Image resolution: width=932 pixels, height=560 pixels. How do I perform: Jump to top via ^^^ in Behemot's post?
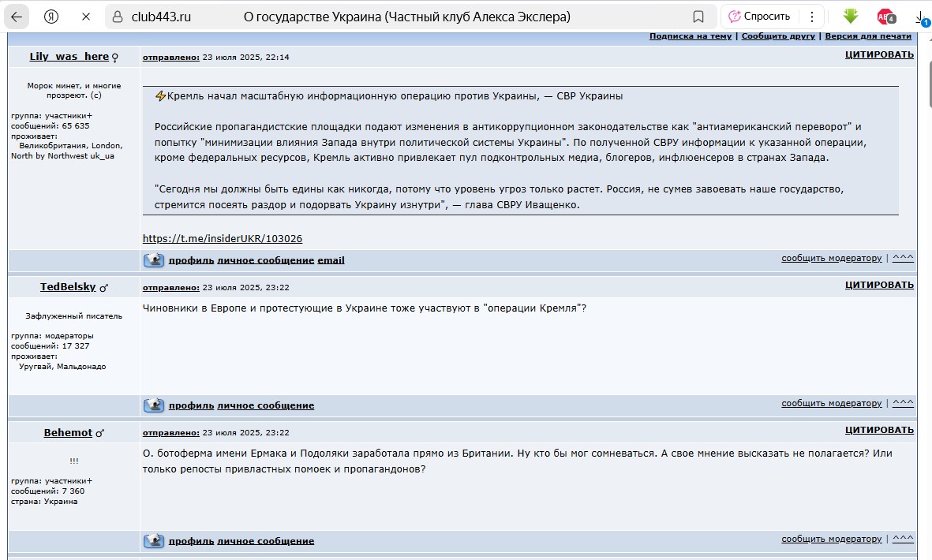903,538
